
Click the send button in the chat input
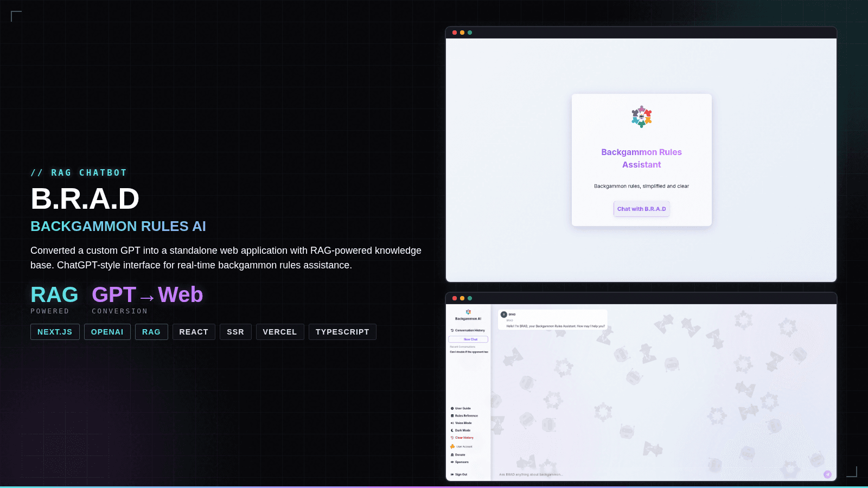click(827, 474)
